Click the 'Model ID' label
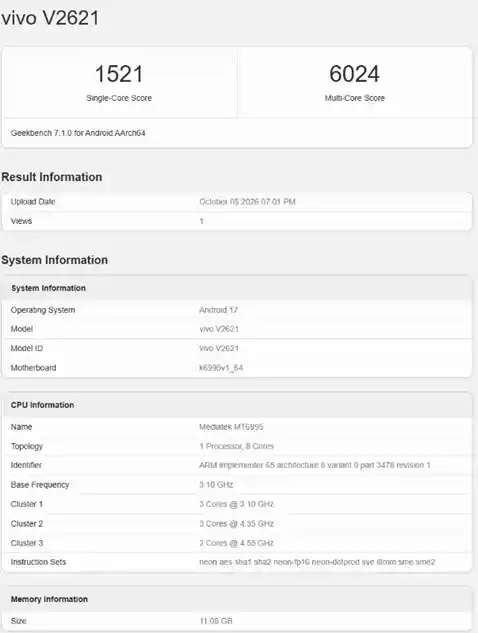Screen dimensions: 478x633 tap(27, 348)
